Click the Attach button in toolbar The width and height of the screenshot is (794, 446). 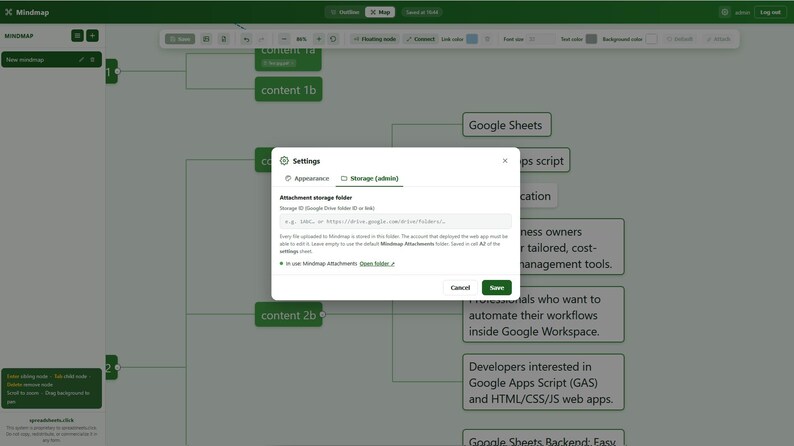(718, 39)
